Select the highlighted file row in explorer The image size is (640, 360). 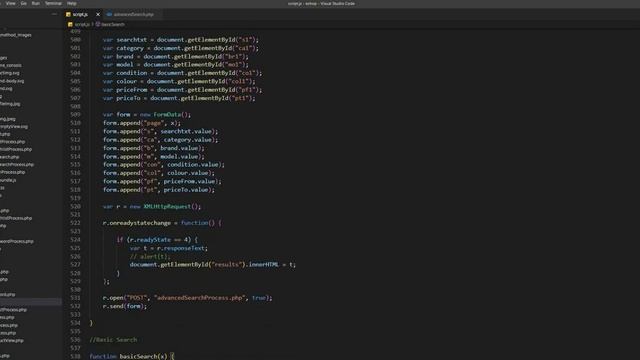click(x=31, y=302)
